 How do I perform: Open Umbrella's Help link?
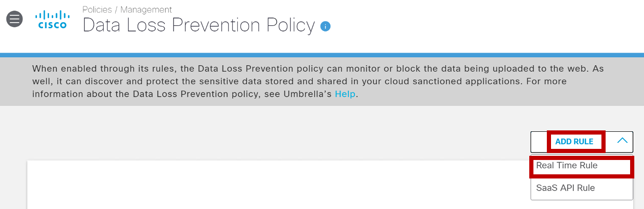click(x=345, y=94)
